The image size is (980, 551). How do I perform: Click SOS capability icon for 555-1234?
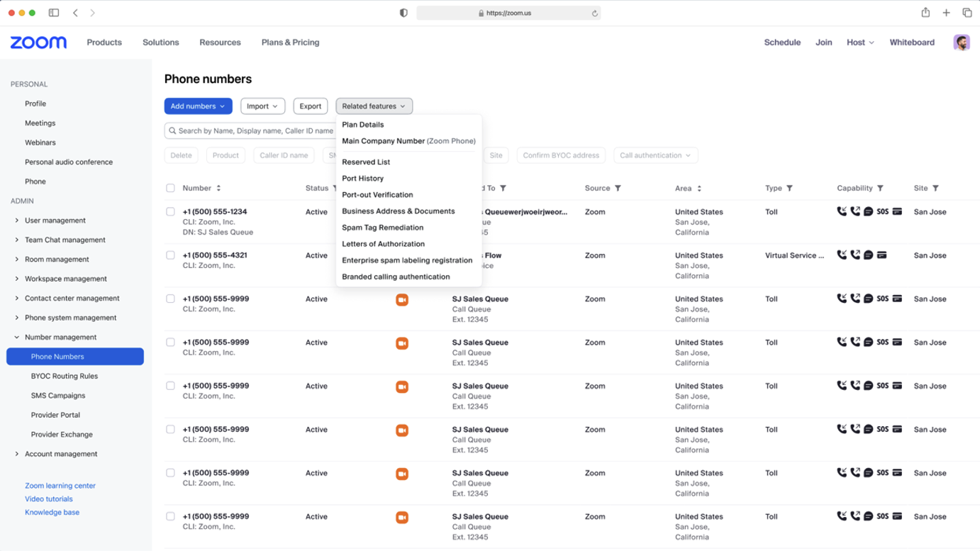coord(882,211)
